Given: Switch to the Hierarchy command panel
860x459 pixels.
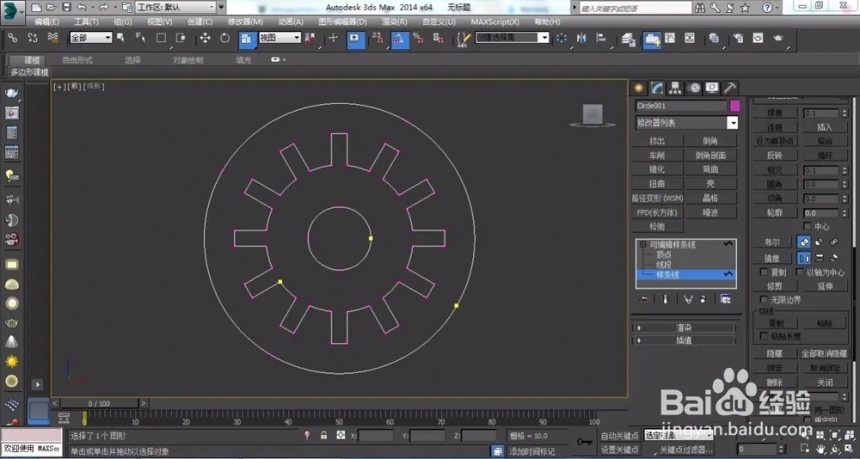Looking at the screenshot, I should [675, 88].
